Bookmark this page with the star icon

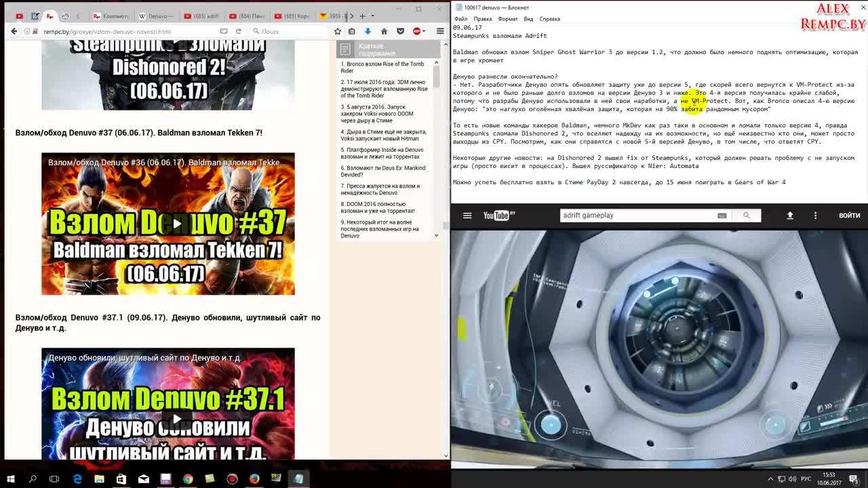337,31
